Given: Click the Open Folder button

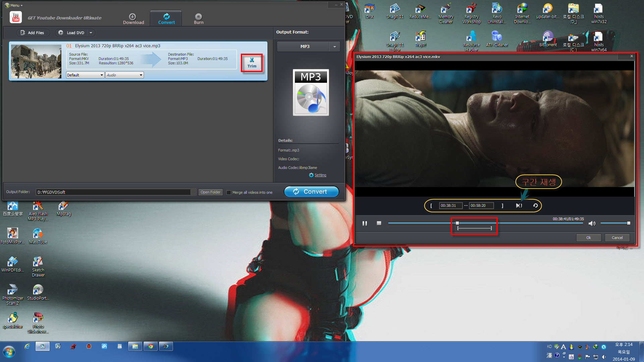Looking at the screenshot, I should [210, 192].
